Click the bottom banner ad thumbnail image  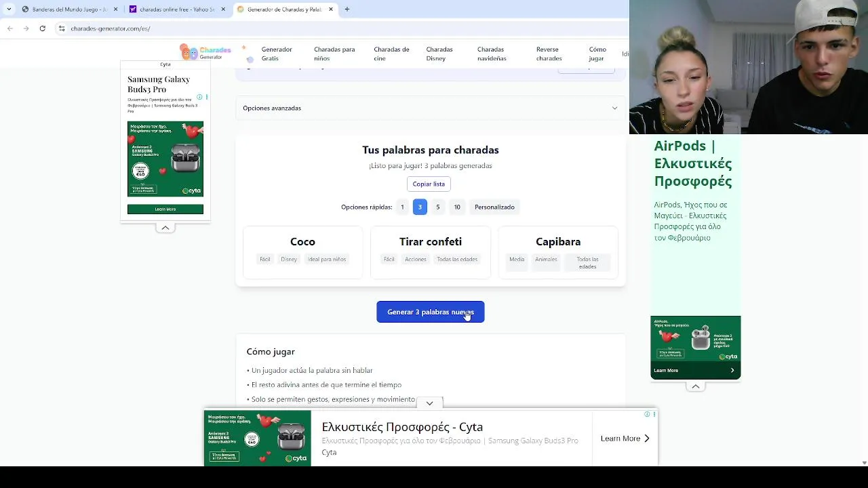[258, 438]
